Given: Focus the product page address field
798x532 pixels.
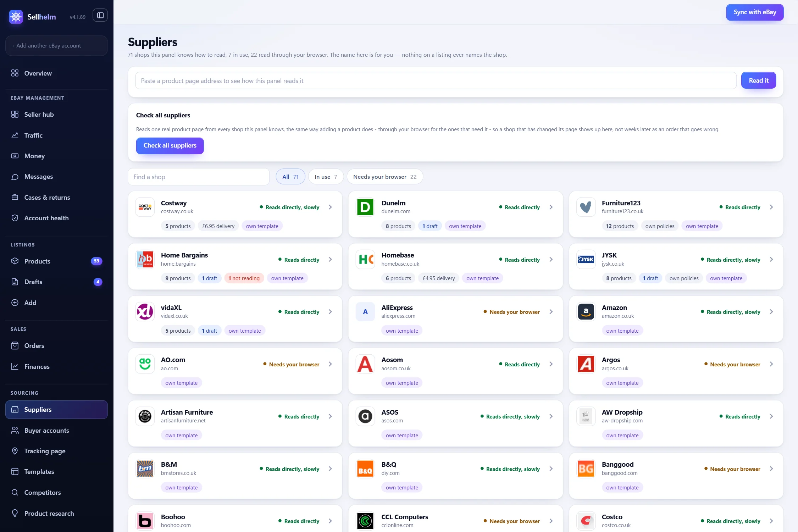Looking at the screenshot, I should point(436,81).
